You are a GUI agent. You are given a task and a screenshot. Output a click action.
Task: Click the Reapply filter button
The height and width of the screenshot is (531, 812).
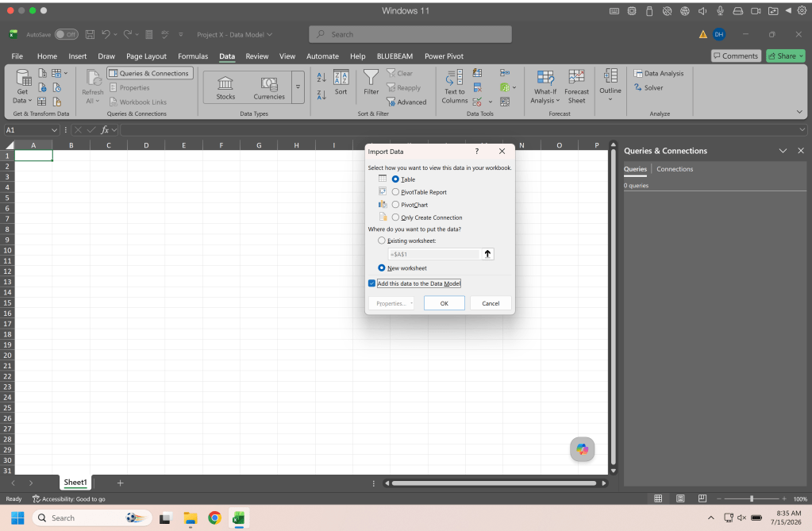point(403,87)
